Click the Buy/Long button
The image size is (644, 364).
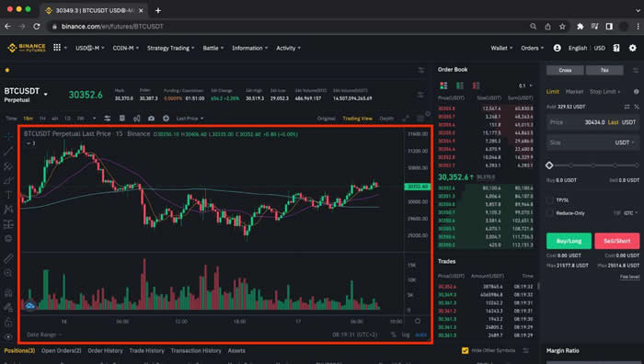click(x=569, y=241)
